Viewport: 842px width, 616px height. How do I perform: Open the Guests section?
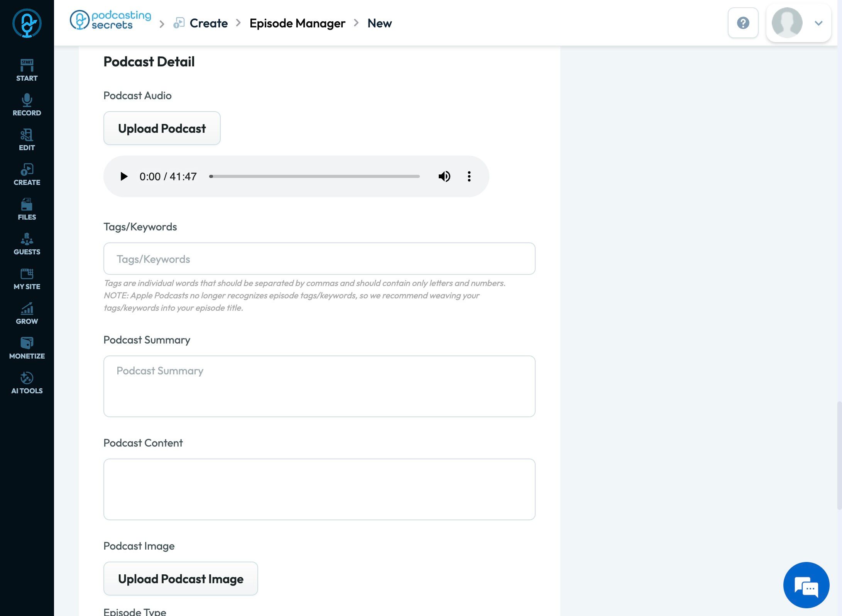click(27, 244)
